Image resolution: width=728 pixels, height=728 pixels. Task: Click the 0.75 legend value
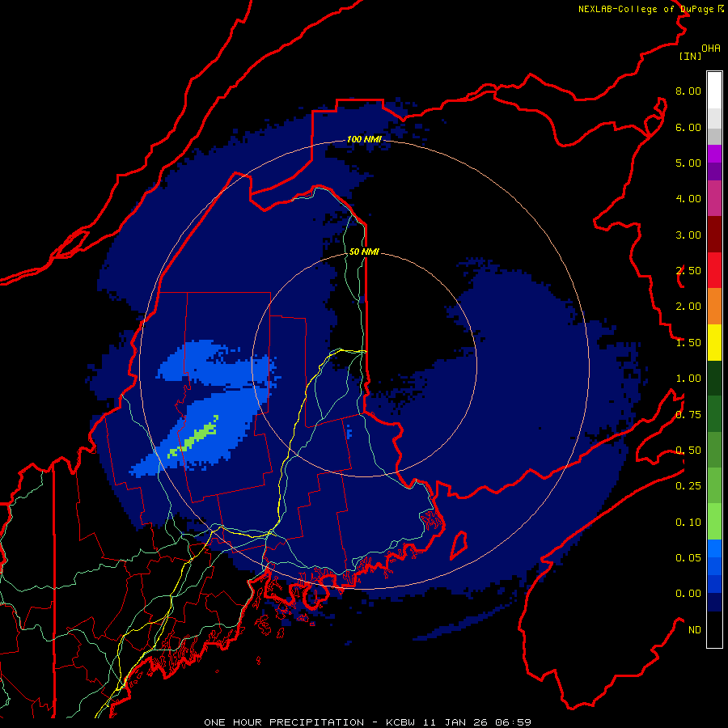(x=688, y=415)
